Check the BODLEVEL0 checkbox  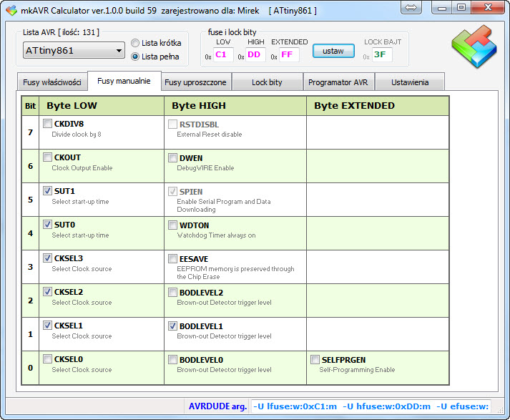(x=172, y=359)
